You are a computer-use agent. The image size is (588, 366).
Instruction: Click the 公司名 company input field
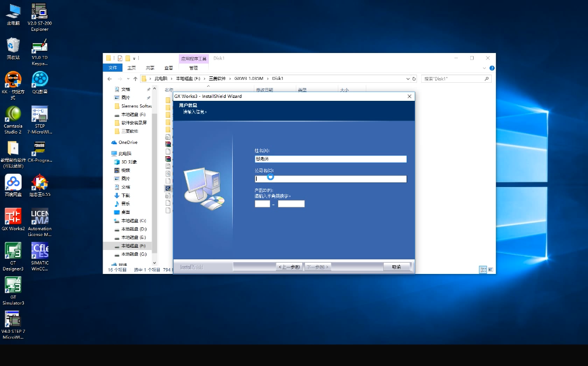(x=330, y=179)
